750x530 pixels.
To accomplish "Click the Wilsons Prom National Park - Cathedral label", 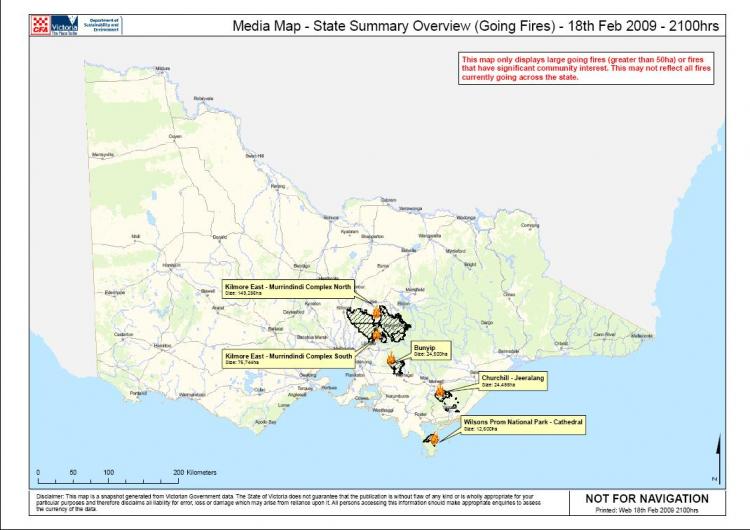I will [521, 426].
